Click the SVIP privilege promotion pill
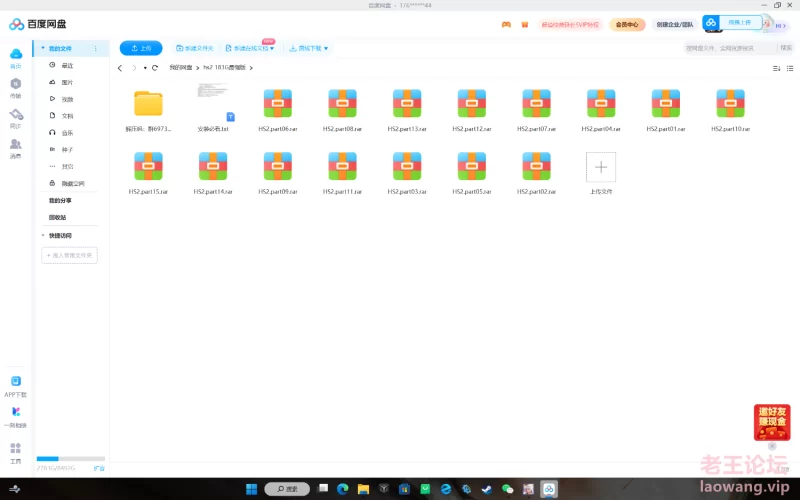This screenshot has height=500, width=800. coord(570,24)
